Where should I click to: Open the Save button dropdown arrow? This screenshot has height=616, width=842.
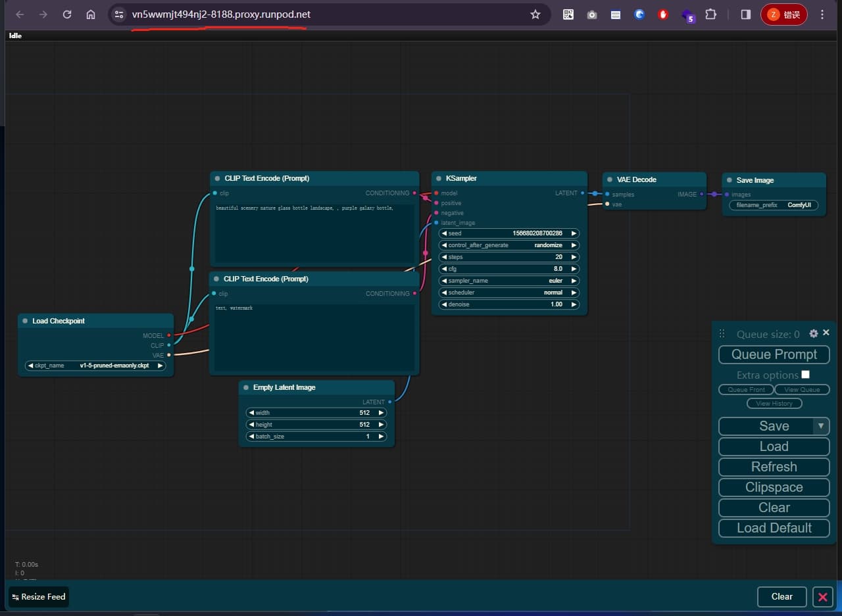point(821,426)
